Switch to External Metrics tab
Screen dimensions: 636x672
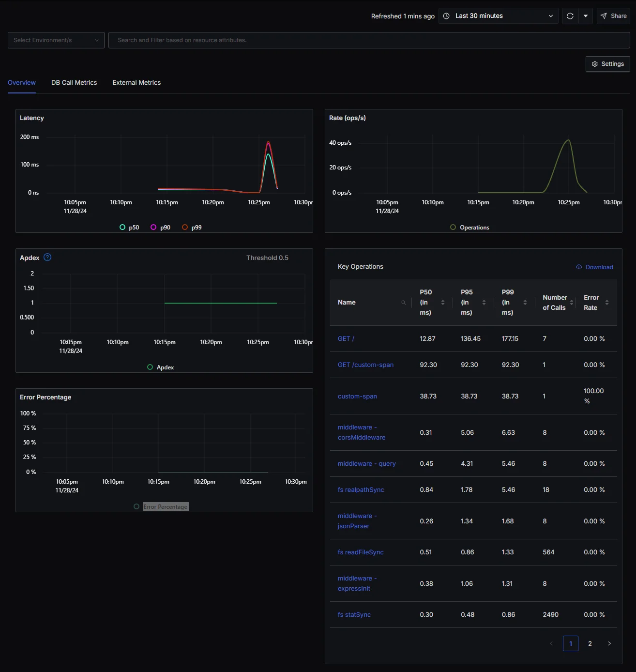point(136,82)
